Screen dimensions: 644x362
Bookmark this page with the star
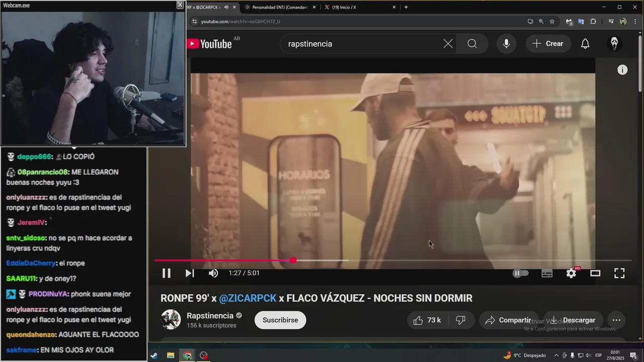(552, 22)
